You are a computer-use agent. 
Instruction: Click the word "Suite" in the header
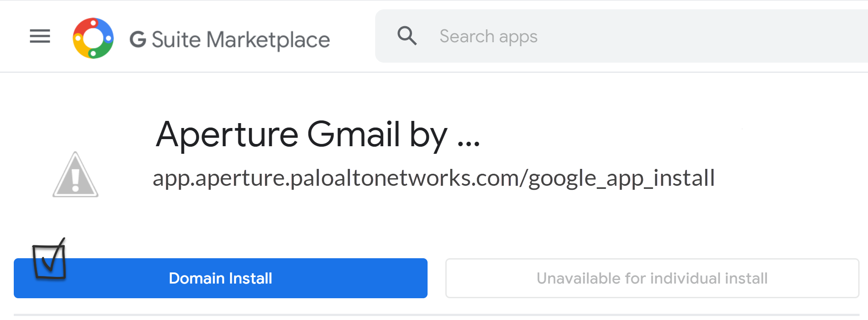176,39
